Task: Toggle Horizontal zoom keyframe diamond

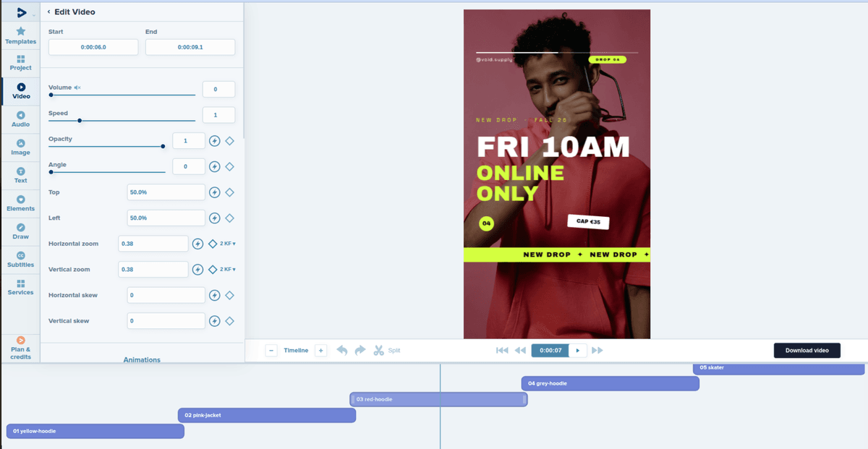Action: coord(213,244)
